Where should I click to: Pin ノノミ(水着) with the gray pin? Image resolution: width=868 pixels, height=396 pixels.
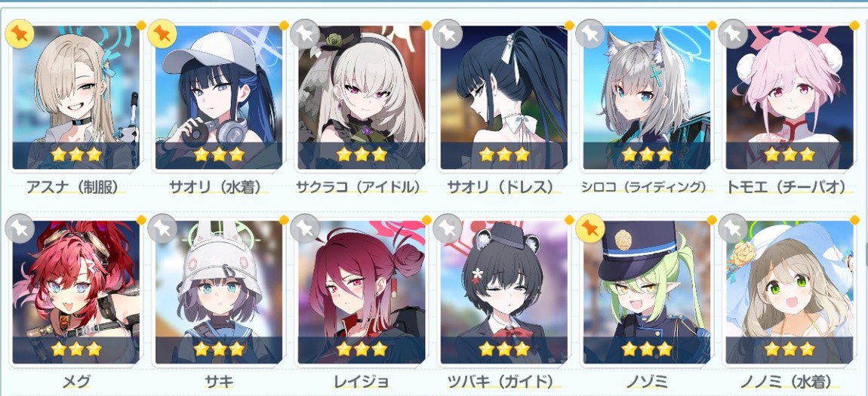pos(733,229)
